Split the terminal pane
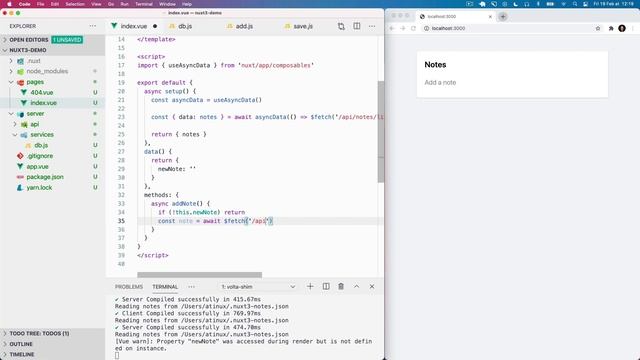The width and height of the screenshot is (640, 360). pos(326,287)
